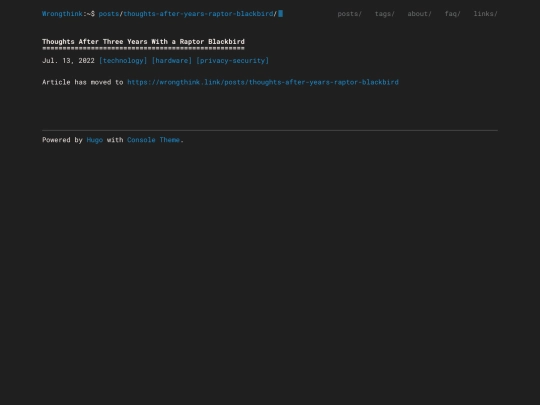Click the article title heading

click(x=143, y=42)
